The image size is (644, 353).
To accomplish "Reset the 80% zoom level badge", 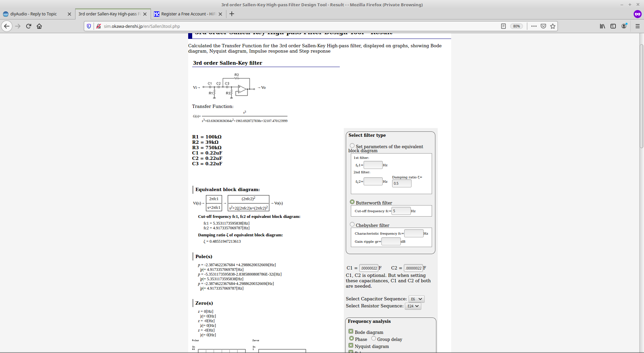I will coord(516,26).
